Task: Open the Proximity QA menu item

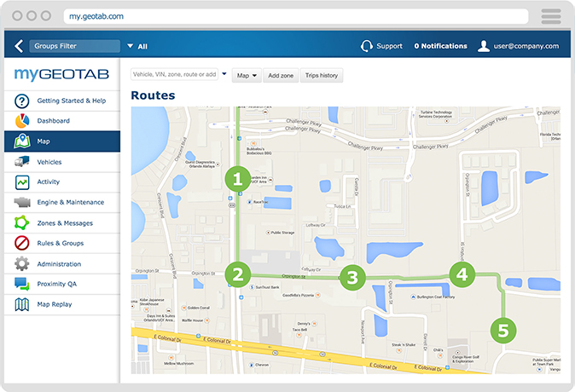Action: 62,284
